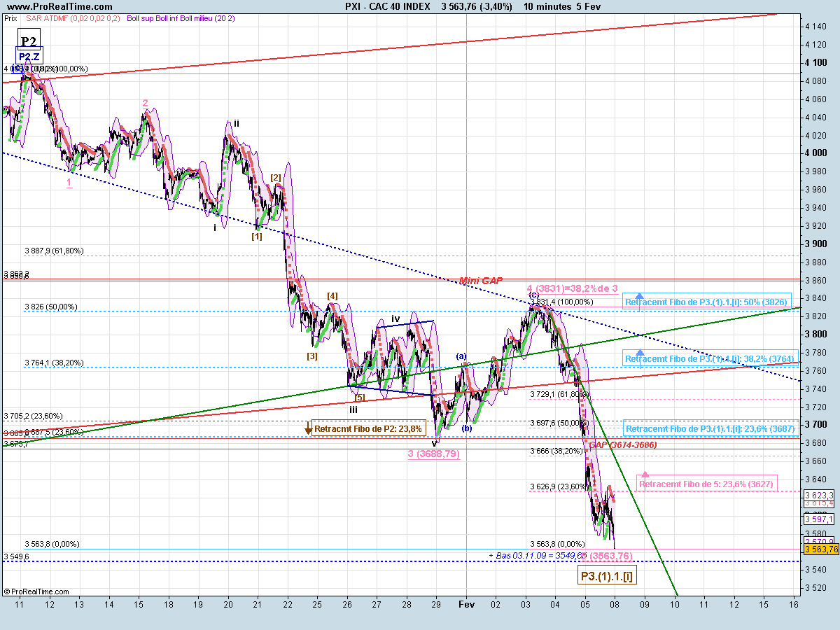Viewport: 840px width, 630px height.
Task: Click the pink underlined wave '1' label
Action: [69, 182]
